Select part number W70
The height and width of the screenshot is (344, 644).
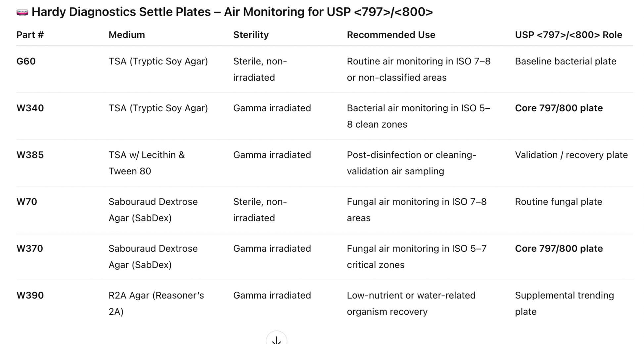(27, 201)
